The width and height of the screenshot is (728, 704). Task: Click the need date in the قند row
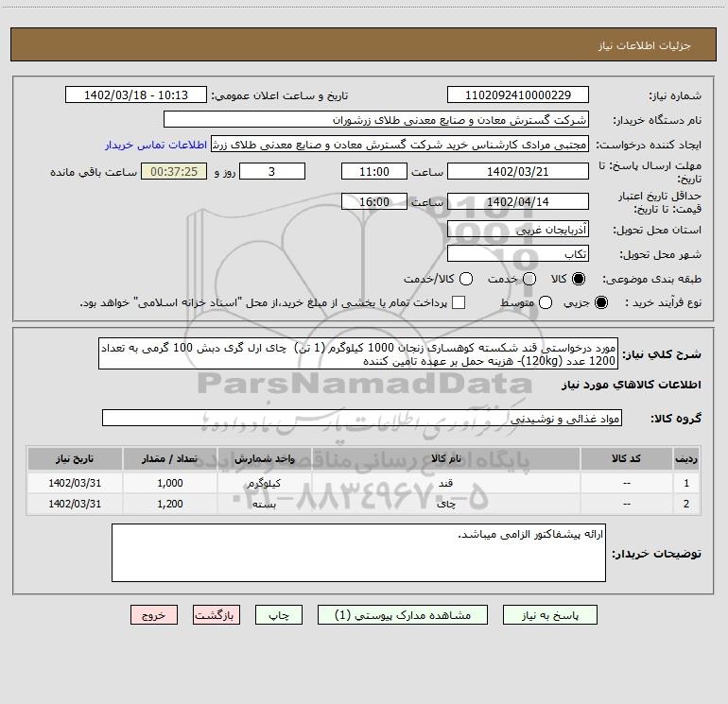click(x=75, y=483)
